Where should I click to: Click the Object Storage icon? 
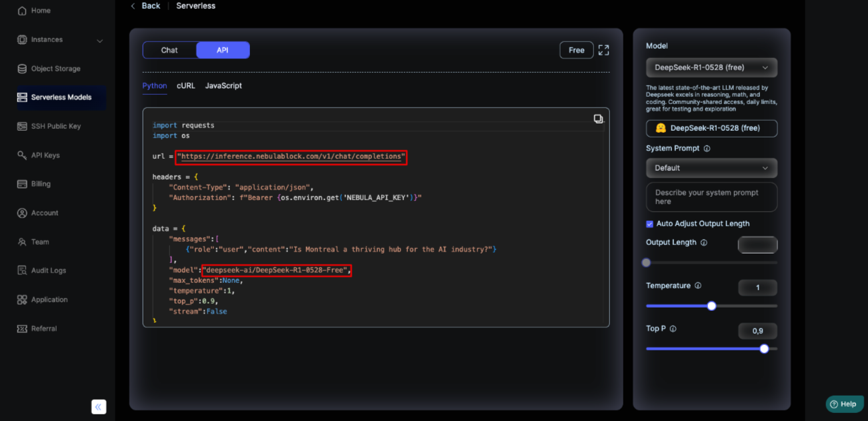pyautogui.click(x=22, y=69)
